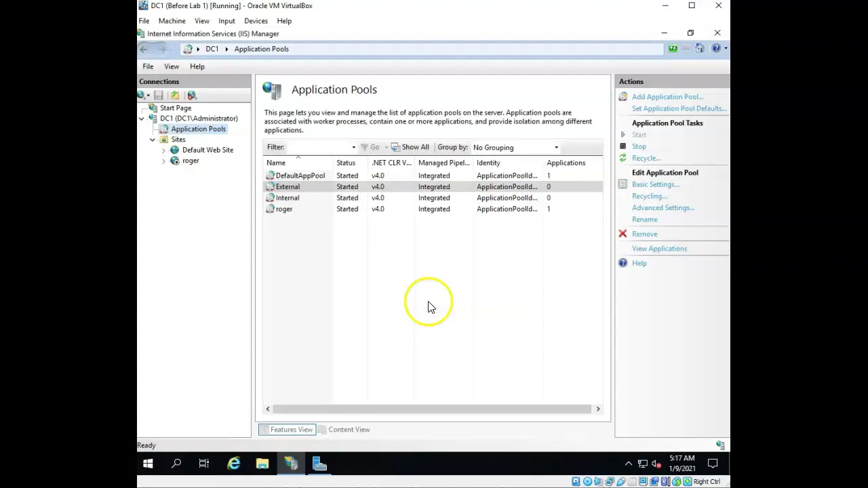
Task: Open taskbar search icon
Action: pos(176,464)
